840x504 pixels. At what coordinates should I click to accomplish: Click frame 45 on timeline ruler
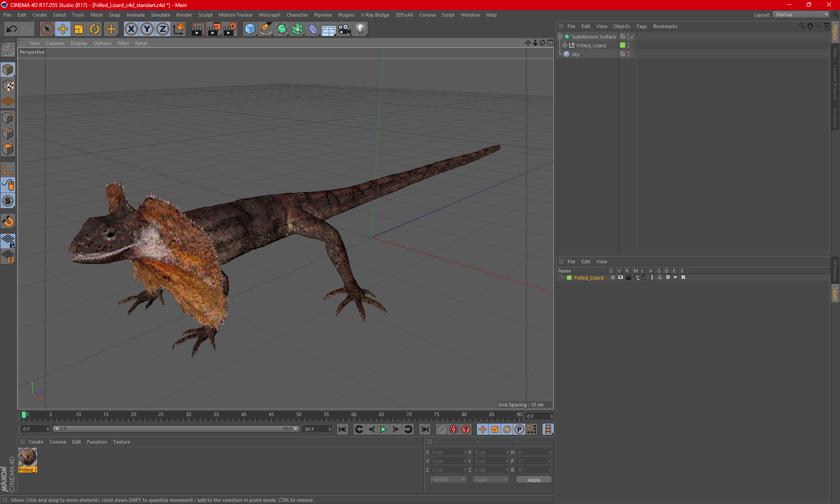(271, 415)
